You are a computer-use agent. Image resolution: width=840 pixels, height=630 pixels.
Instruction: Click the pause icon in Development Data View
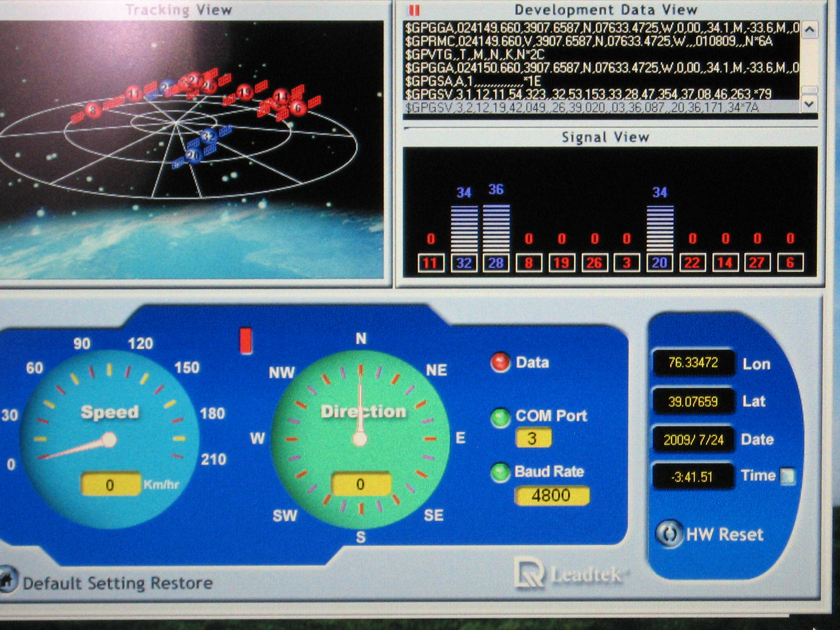[415, 10]
